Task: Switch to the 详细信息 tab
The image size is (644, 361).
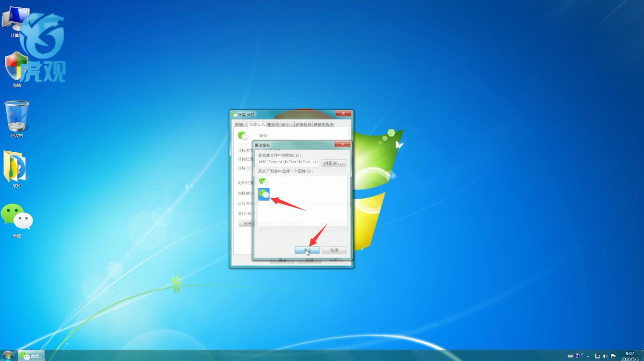Action: click(303, 124)
